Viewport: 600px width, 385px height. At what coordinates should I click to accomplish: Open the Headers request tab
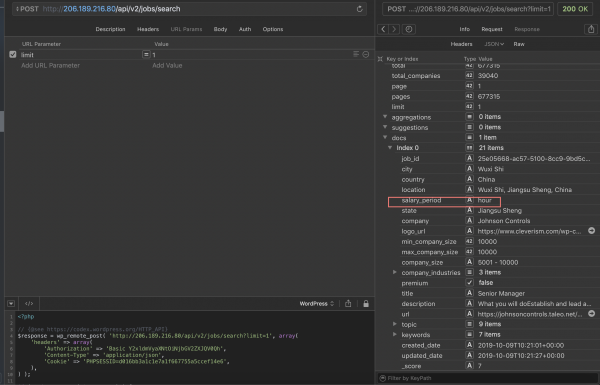click(148, 29)
